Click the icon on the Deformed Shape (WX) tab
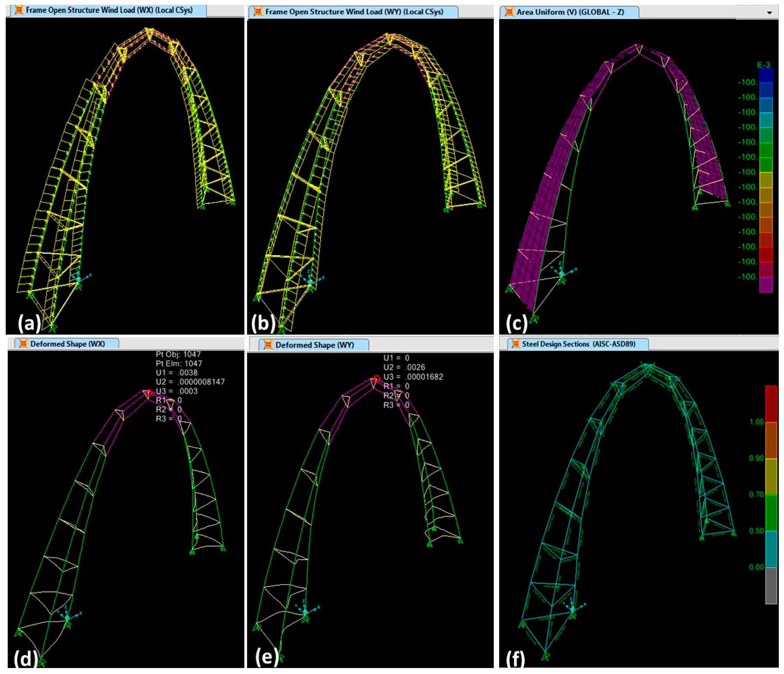784x674 pixels. pos(23,344)
